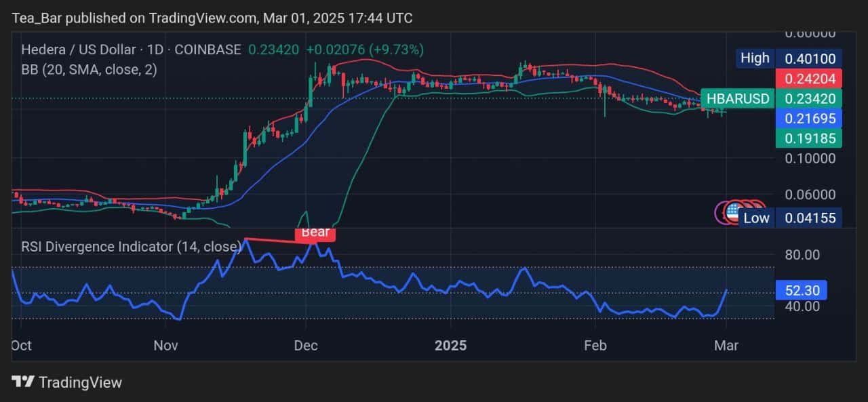This screenshot has height=402, width=868.
Task: Click the Oct label on the time axis
Action: tap(20, 345)
